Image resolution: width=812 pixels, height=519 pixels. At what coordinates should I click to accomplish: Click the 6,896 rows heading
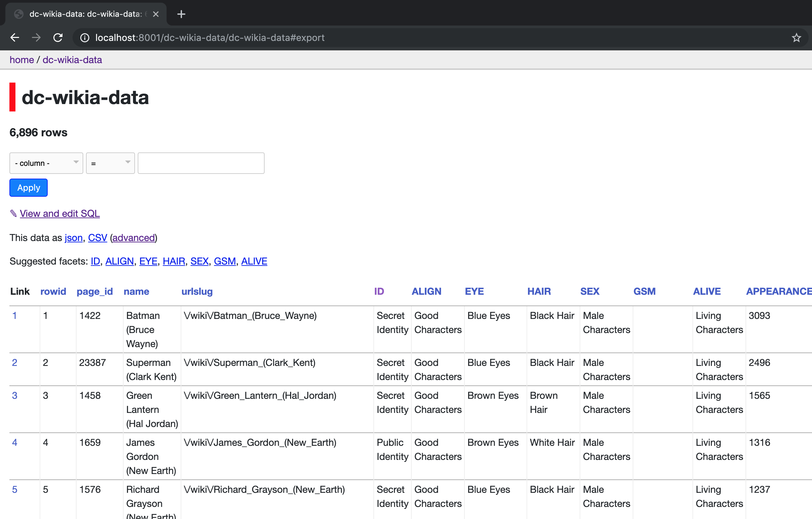[x=38, y=133]
